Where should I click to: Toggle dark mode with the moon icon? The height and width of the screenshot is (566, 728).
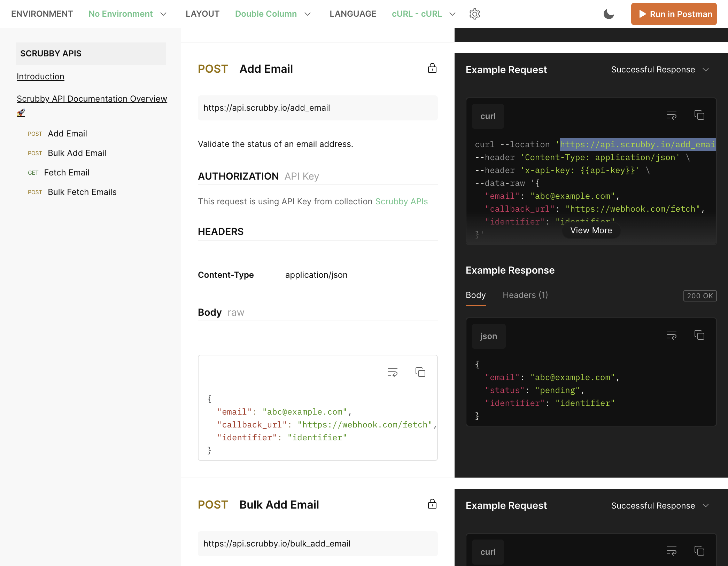click(609, 14)
